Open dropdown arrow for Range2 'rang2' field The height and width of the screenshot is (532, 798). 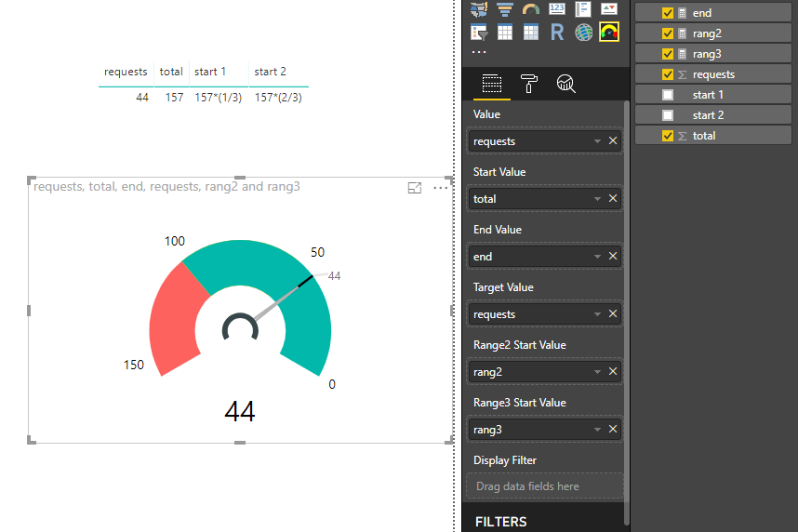tap(597, 372)
